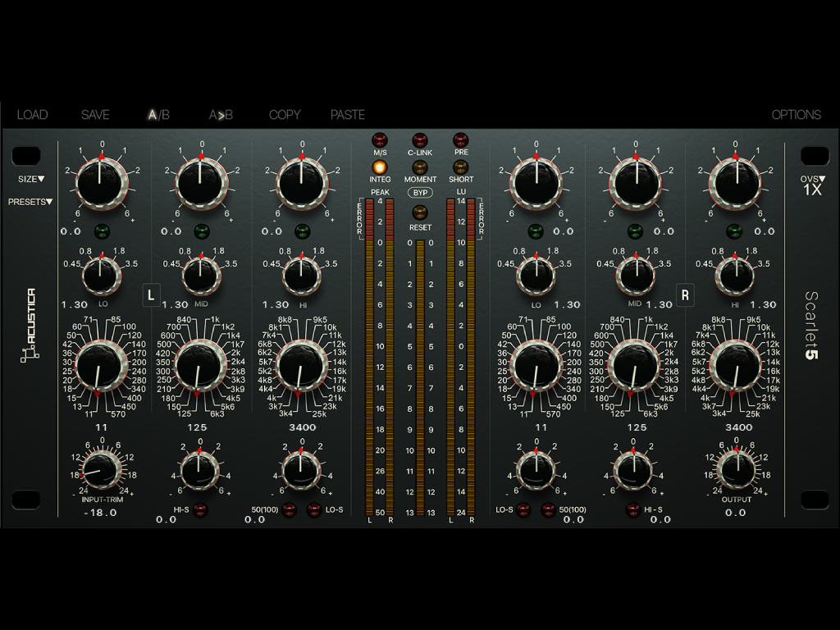Screen dimensions: 840x630
Task: Toggle the left 50(100) frequency LED
Action: (x=289, y=510)
